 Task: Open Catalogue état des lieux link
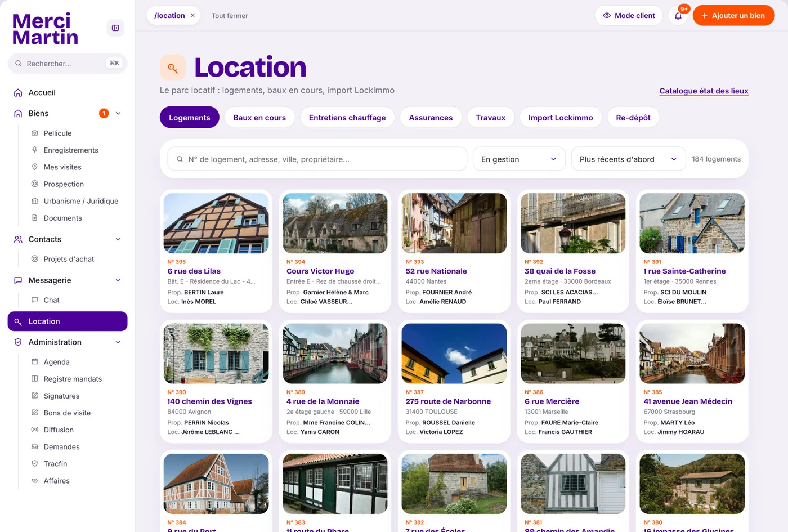(x=704, y=91)
